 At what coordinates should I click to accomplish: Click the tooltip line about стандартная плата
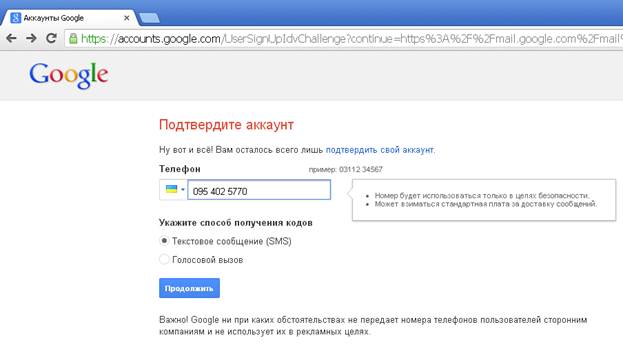pos(486,204)
